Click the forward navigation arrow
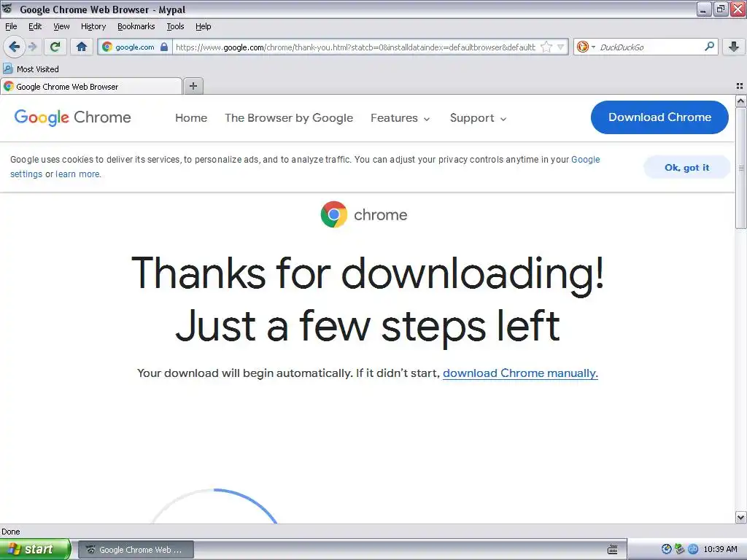Viewport: 747px width, 560px height. tap(32, 47)
